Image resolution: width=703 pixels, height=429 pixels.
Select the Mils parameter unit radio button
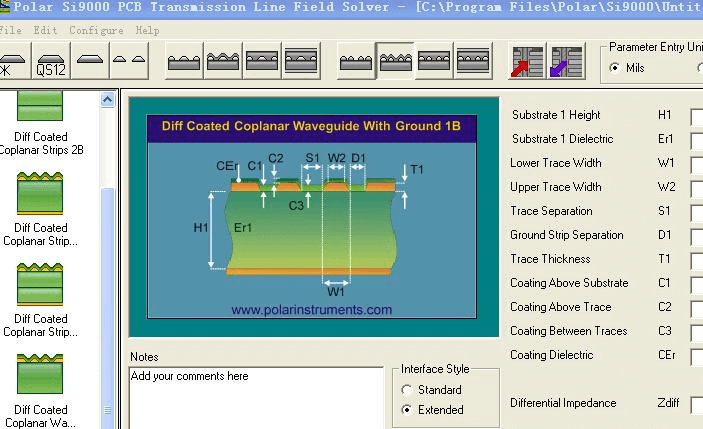pos(615,68)
